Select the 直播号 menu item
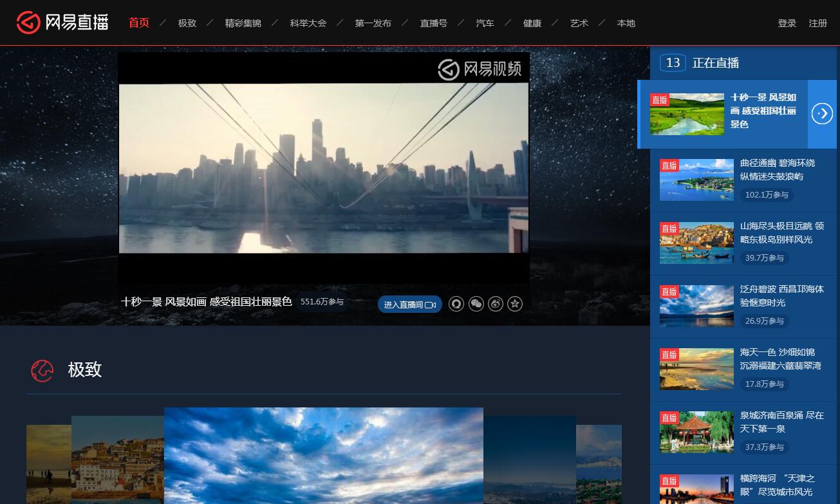Screen dimensions: 840x504 pyautogui.click(x=433, y=23)
